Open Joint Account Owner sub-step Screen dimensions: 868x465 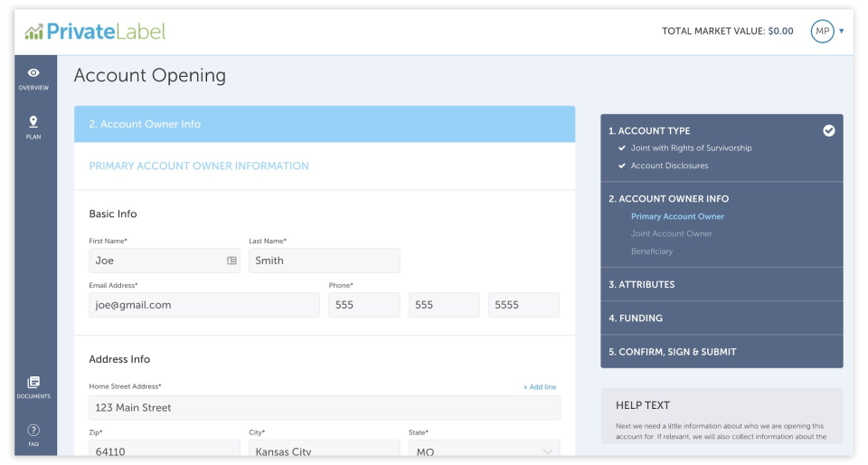coord(672,233)
